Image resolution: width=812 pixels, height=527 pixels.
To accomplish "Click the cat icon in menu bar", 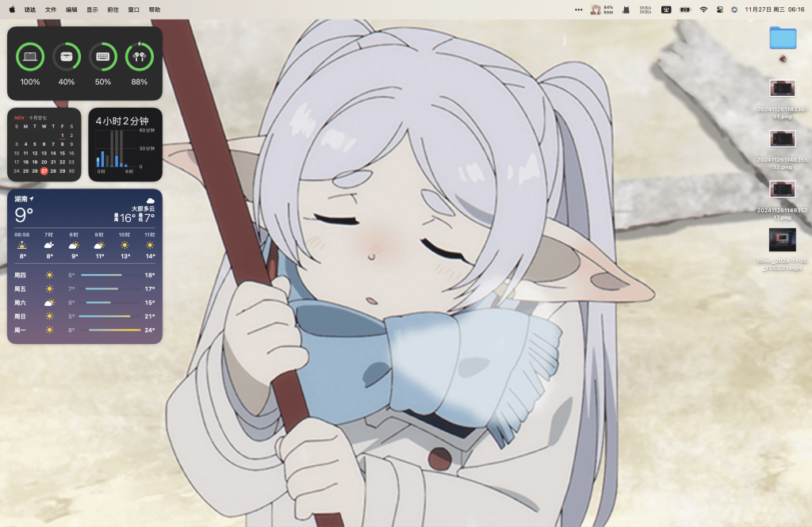I will click(626, 10).
